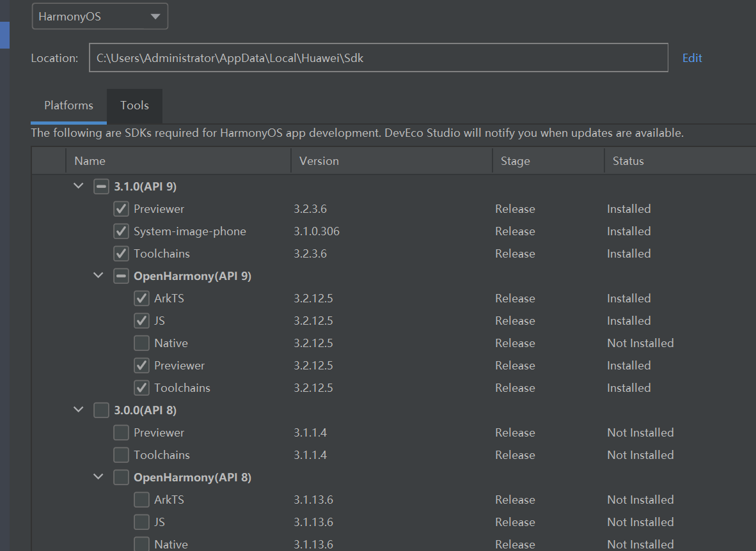This screenshot has height=551, width=756.
Task: Check the OpenHarmony(API 8) group checkbox
Action: pos(121,477)
